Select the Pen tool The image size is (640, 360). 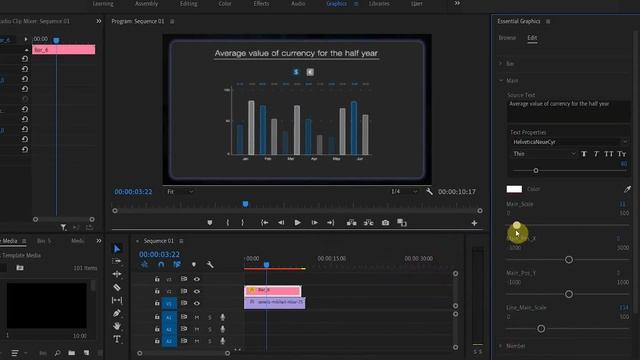pyautogui.click(x=117, y=313)
